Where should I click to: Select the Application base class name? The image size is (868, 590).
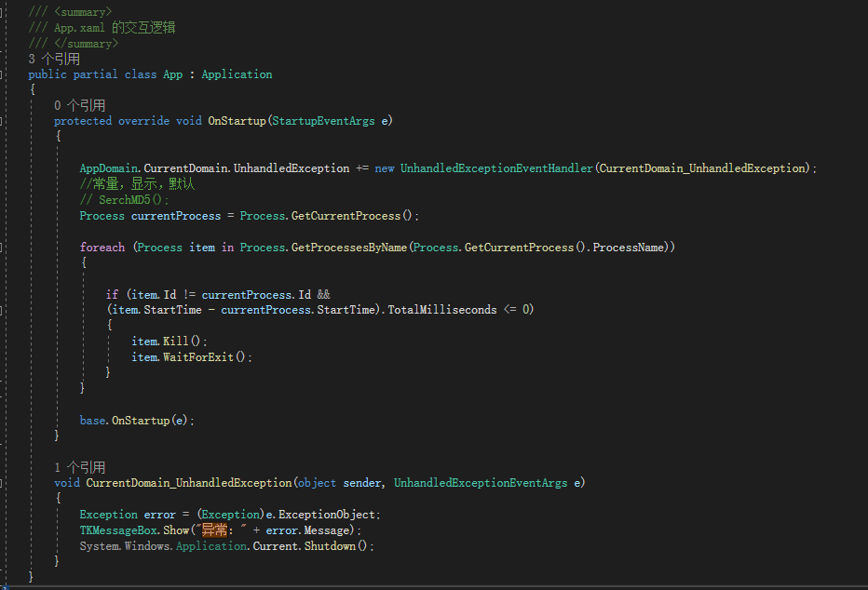[237, 74]
